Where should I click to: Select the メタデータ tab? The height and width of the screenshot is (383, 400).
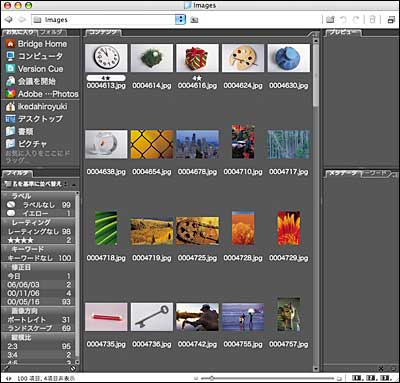pos(343,173)
